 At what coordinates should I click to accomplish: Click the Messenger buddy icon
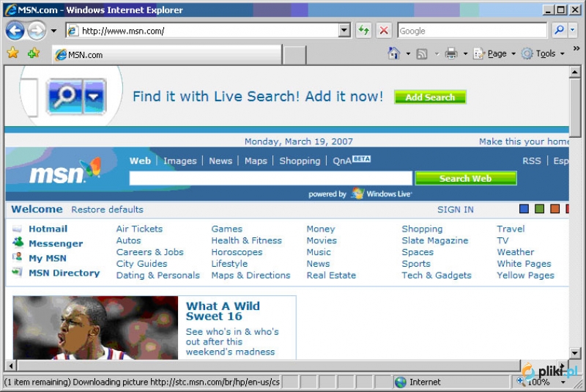pos(18,243)
